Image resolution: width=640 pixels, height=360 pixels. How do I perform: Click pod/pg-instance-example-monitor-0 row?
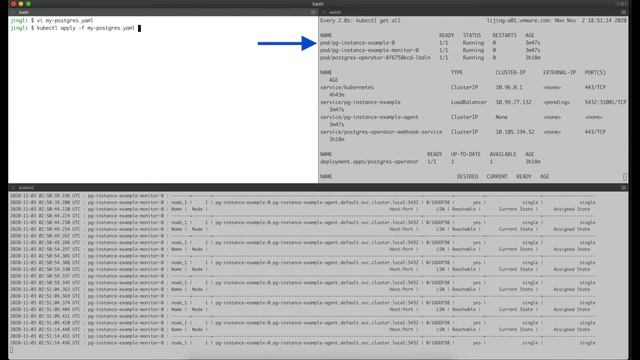430,50
